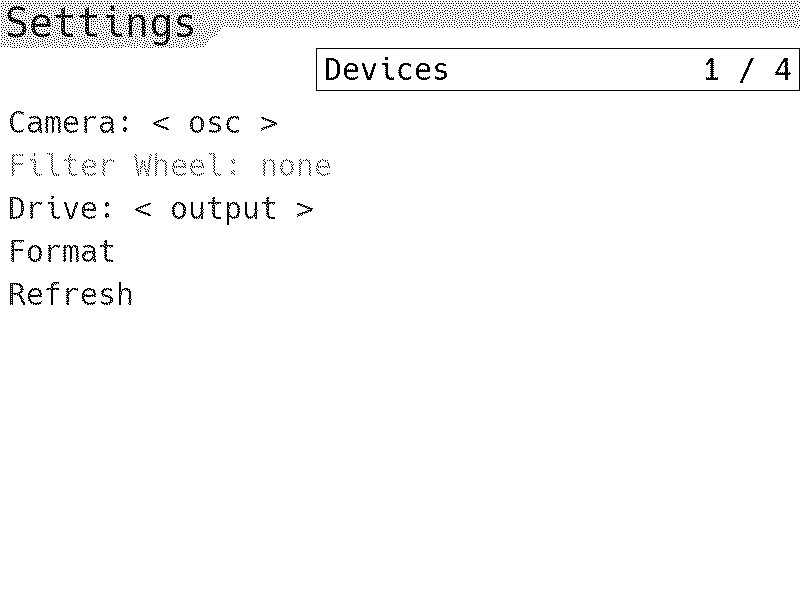Click the Settings title header
Viewport: 800px width, 600px height.
[x=100, y=23]
